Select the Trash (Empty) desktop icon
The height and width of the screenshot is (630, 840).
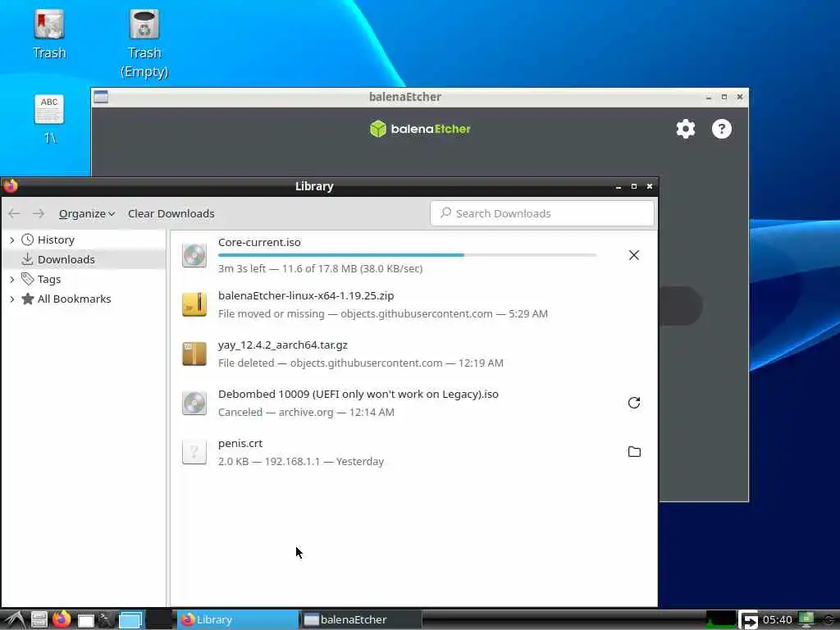(x=144, y=44)
